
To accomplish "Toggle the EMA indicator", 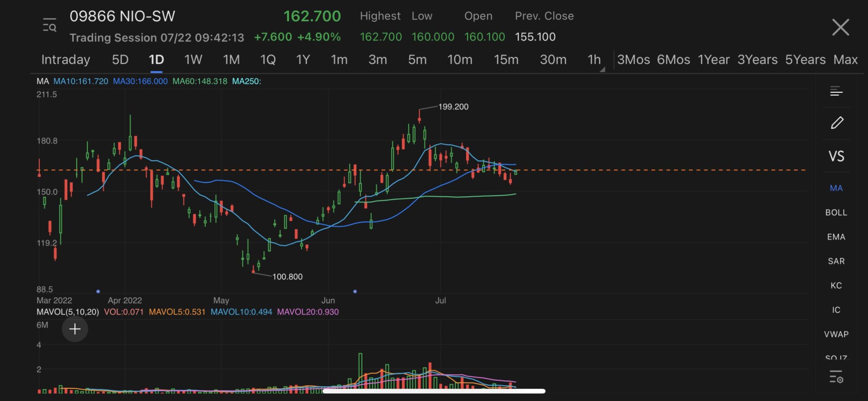I will coord(836,237).
